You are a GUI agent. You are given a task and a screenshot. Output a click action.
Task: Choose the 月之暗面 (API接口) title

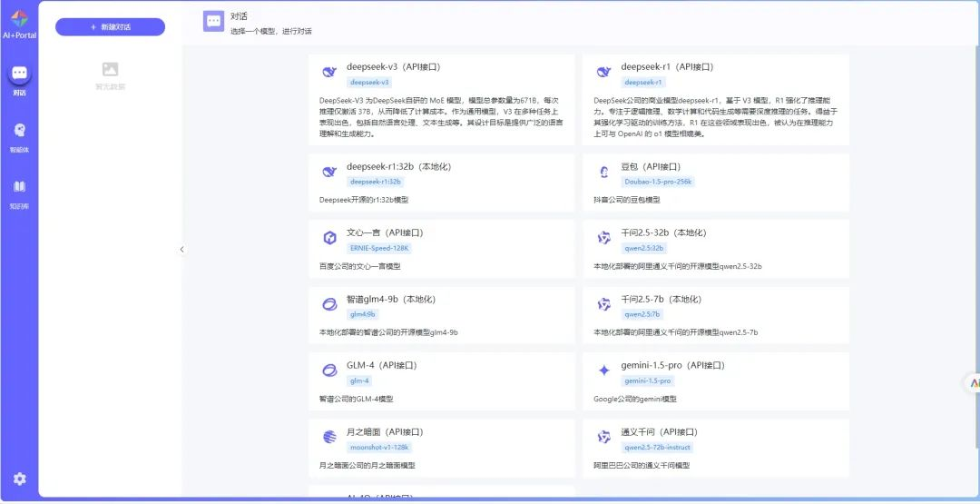pos(385,431)
